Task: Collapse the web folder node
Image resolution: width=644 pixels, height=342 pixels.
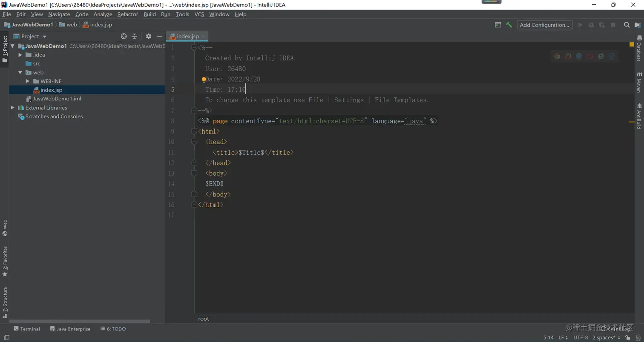Action: pyautogui.click(x=20, y=72)
